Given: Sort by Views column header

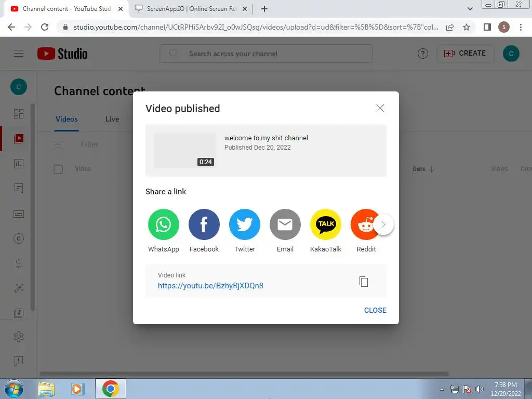Looking at the screenshot, I should pyautogui.click(x=499, y=169).
